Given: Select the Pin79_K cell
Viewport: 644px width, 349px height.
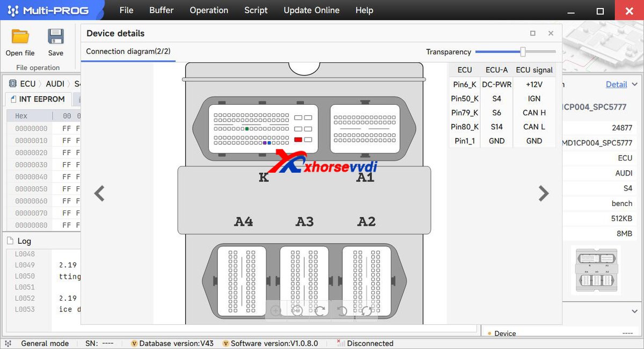Looking at the screenshot, I should pos(465,113).
